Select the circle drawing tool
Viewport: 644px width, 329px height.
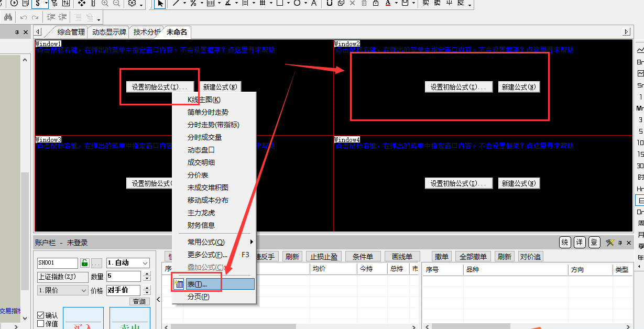click(297, 3)
